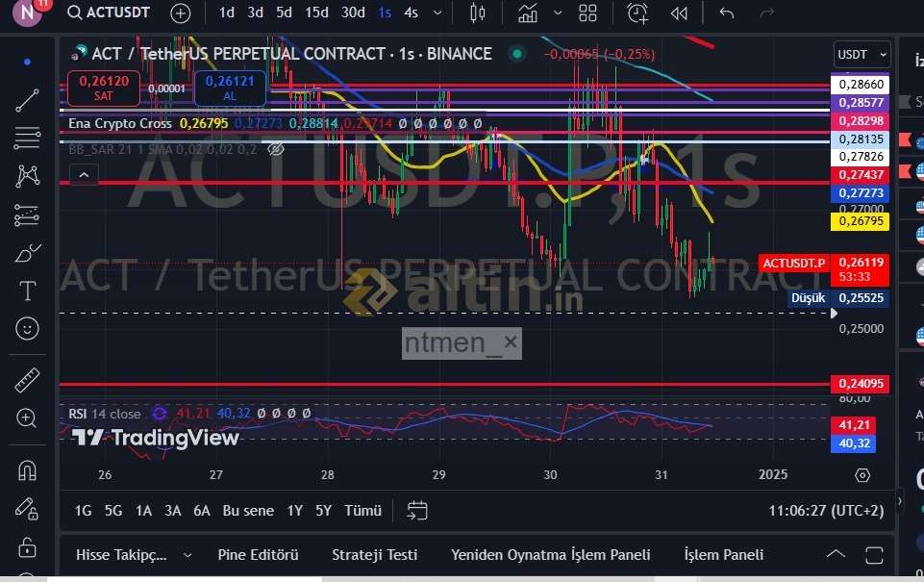Set the date range to Tümü
924x582 pixels.
363,511
